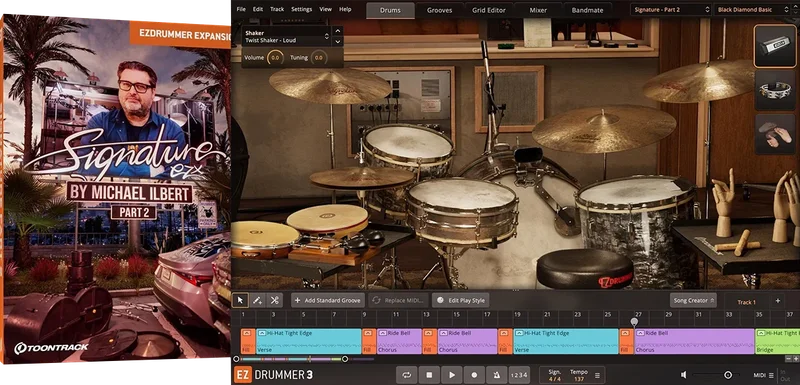Select the arrow pointer tool
The height and width of the screenshot is (385, 800).
coord(240,300)
